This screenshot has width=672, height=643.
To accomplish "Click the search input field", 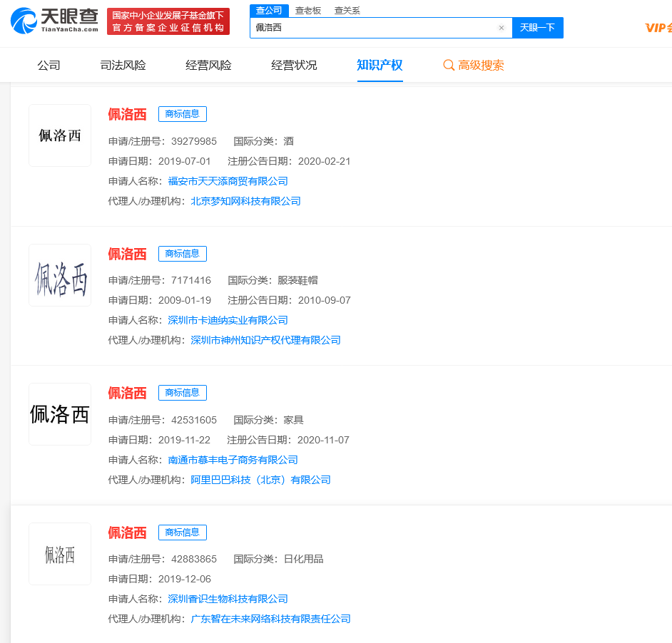I will 371,28.
